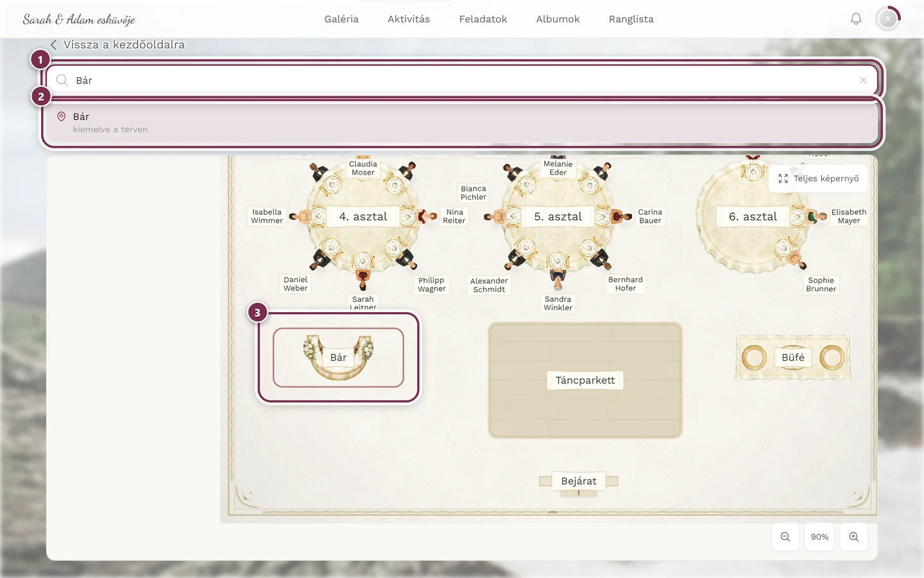The width and height of the screenshot is (924, 578).
Task: Click guest Alexander Schmidt label
Action: coord(489,285)
